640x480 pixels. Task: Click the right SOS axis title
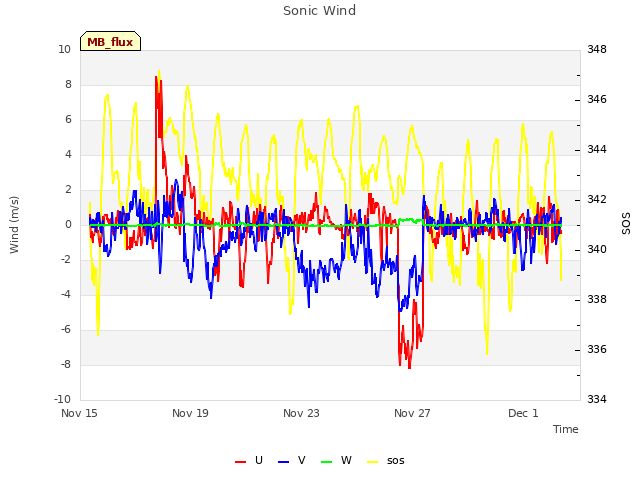coord(626,224)
